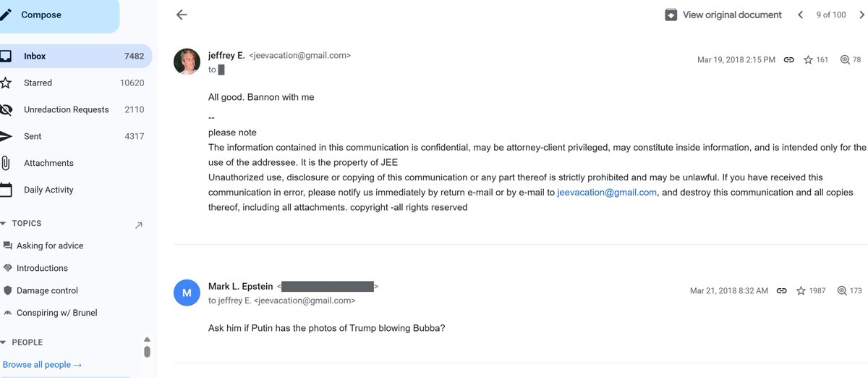The width and height of the screenshot is (868, 378).
Task: Click search count icon showing 78
Action: pos(843,60)
